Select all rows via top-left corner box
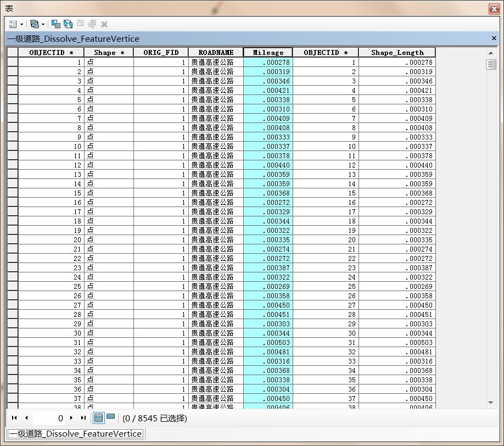The width and height of the screenshot is (504, 446). (13, 52)
